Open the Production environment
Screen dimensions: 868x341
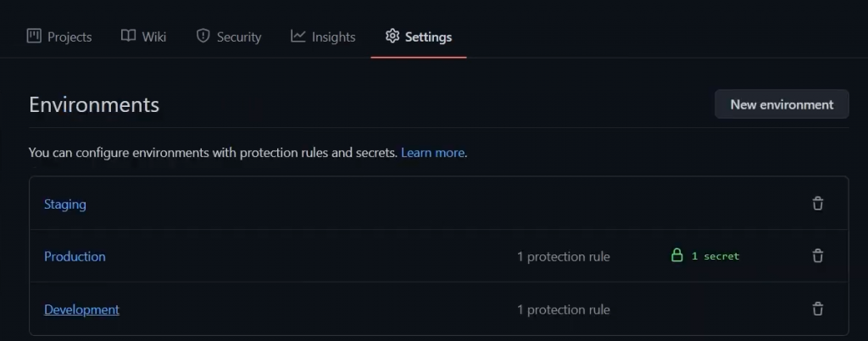click(x=75, y=256)
